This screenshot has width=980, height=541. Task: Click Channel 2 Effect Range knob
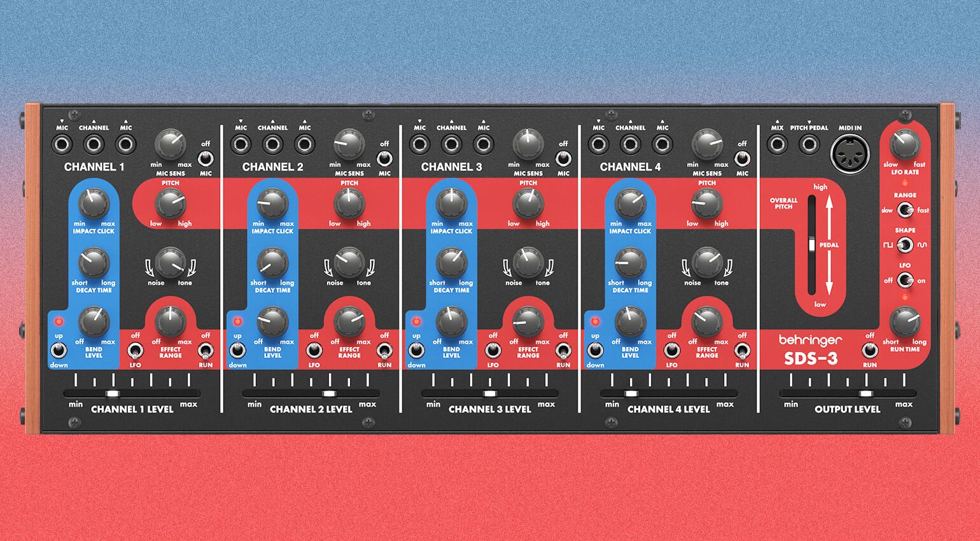click(349, 322)
